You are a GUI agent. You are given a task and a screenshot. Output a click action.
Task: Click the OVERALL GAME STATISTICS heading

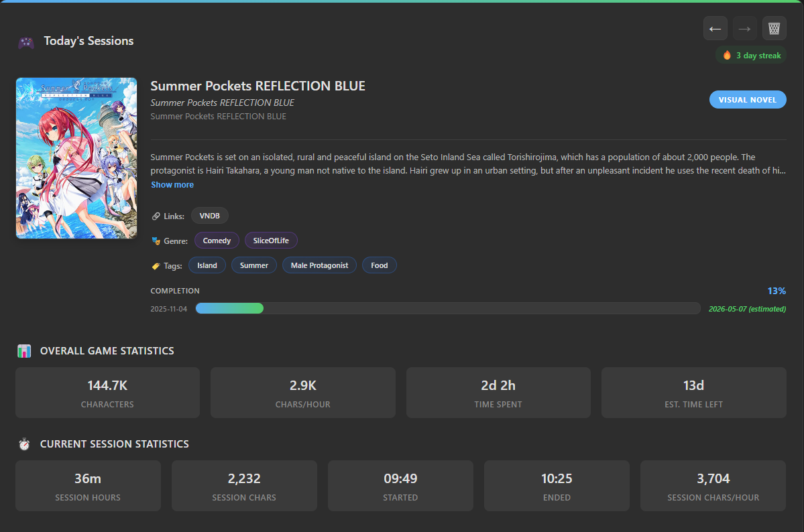(107, 351)
